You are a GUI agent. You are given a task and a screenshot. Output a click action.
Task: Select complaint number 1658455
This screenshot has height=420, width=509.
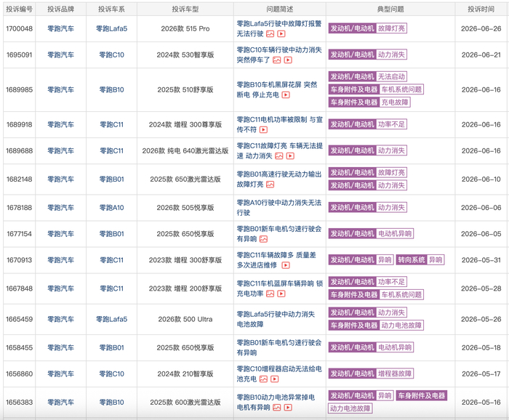pyautogui.click(x=19, y=347)
